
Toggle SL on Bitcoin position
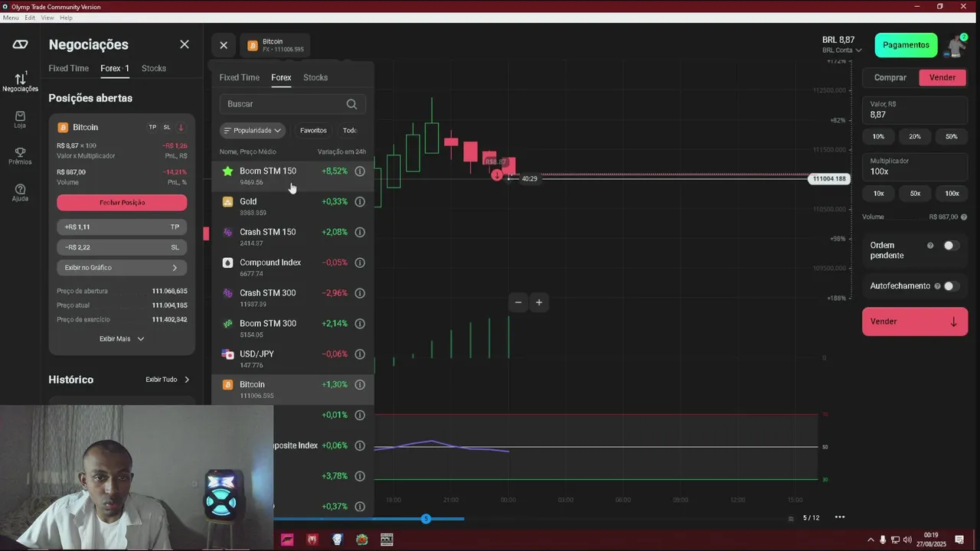pyautogui.click(x=167, y=127)
